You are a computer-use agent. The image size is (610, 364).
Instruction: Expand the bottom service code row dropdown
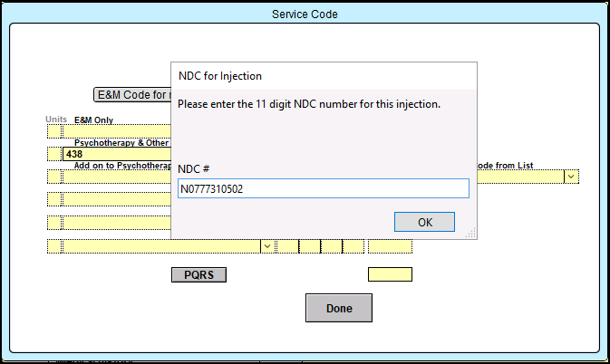pyautogui.click(x=267, y=246)
